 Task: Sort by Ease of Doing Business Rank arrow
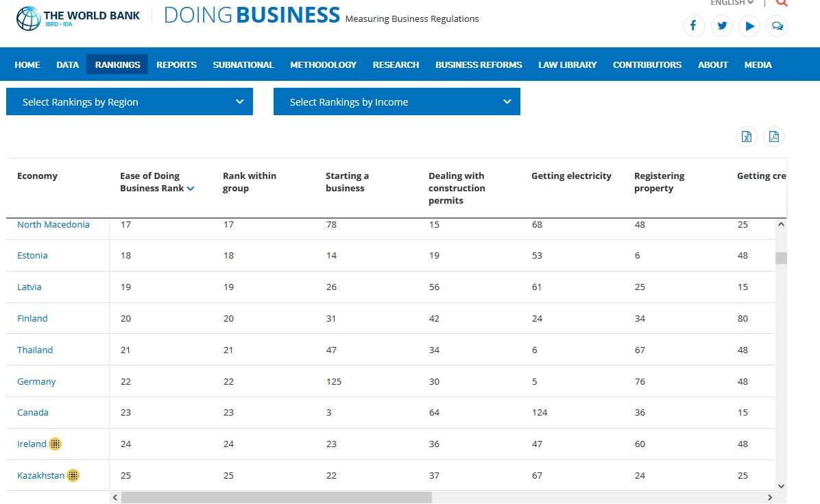point(191,189)
